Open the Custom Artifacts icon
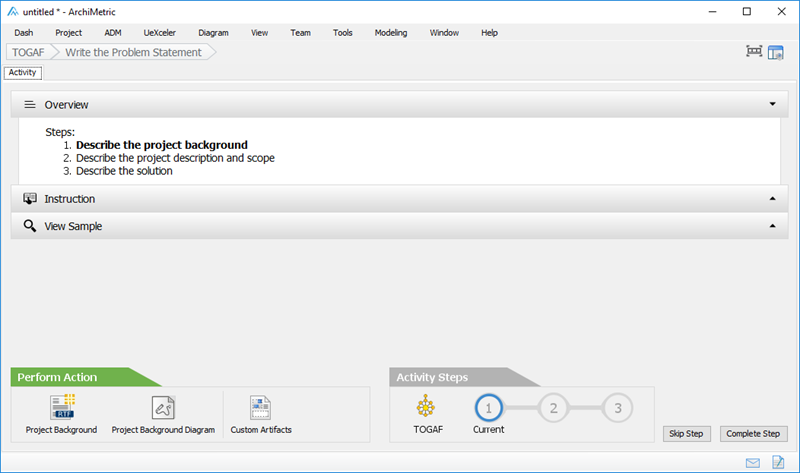800x473 pixels. pyautogui.click(x=261, y=407)
